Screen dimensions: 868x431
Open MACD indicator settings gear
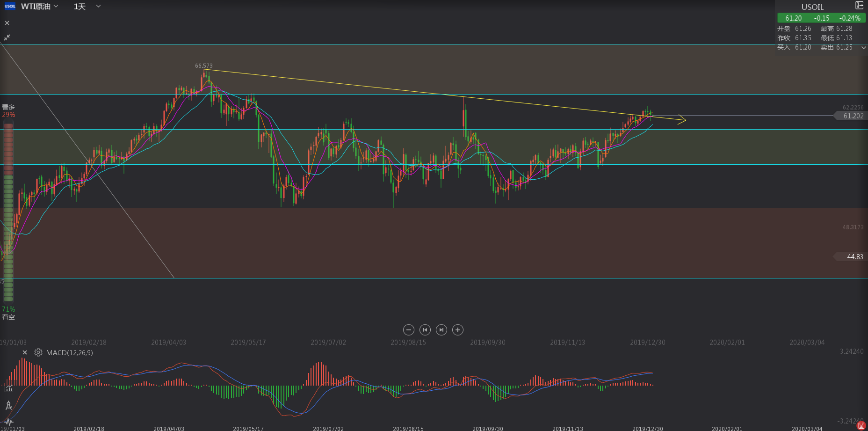[x=38, y=352]
